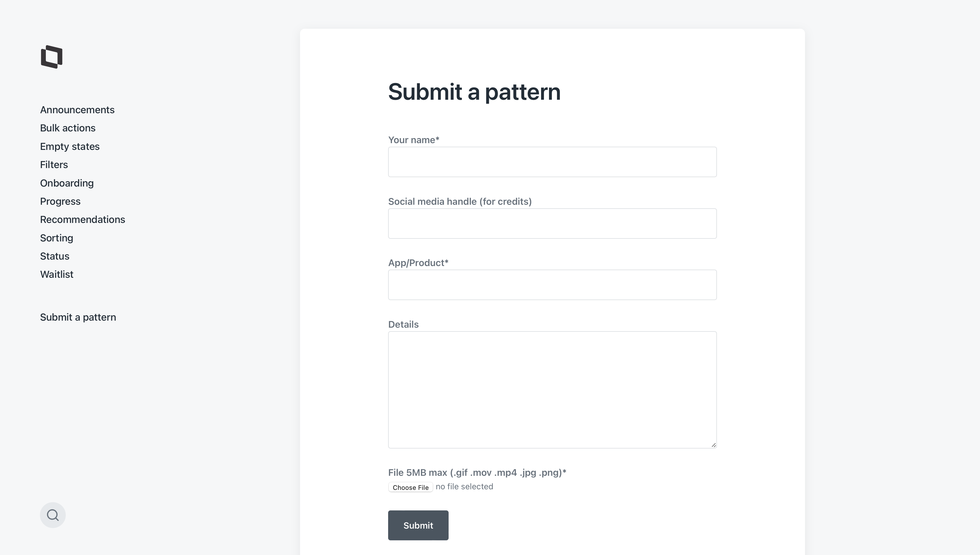Select the Progress category

60,201
